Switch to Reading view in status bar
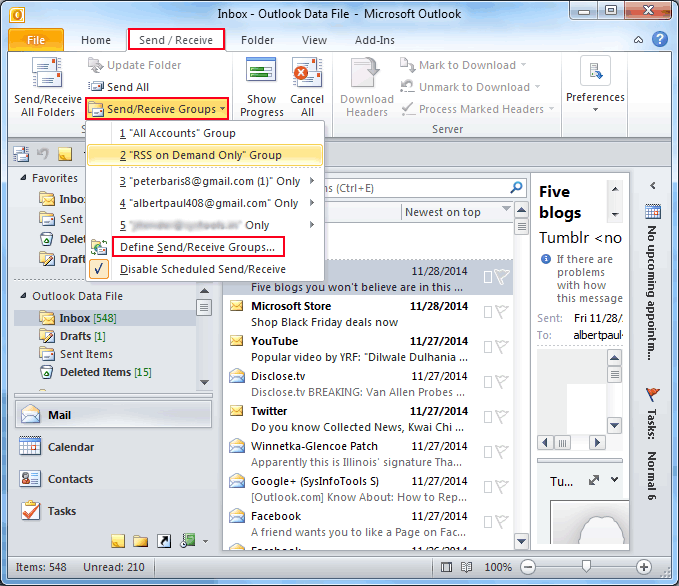The width and height of the screenshot is (679, 586). click(x=466, y=567)
